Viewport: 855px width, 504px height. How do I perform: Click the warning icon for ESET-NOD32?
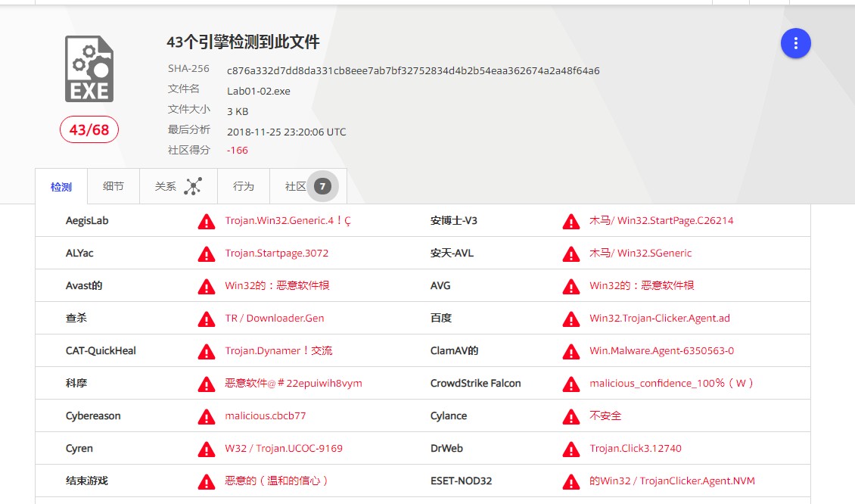[571, 481]
